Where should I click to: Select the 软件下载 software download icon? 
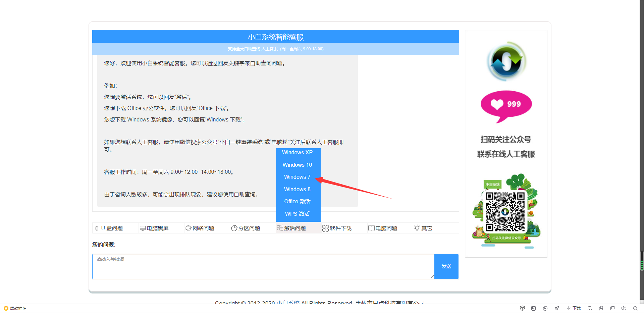click(326, 228)
